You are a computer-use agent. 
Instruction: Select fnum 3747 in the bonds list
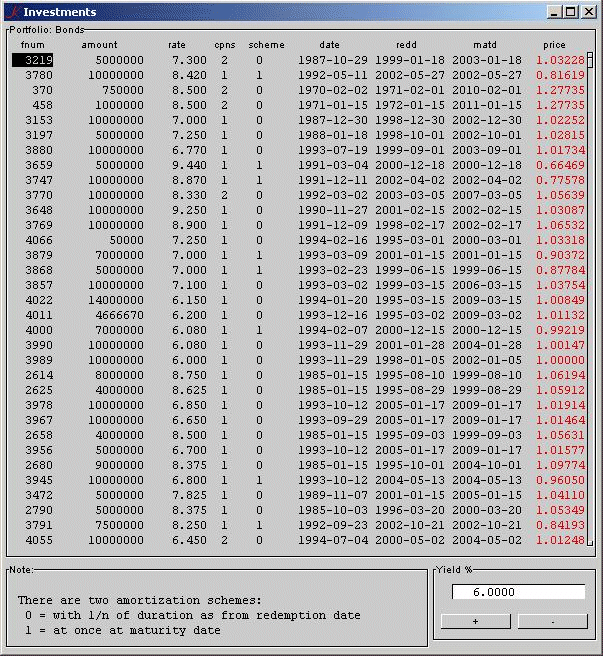point(39,180)
